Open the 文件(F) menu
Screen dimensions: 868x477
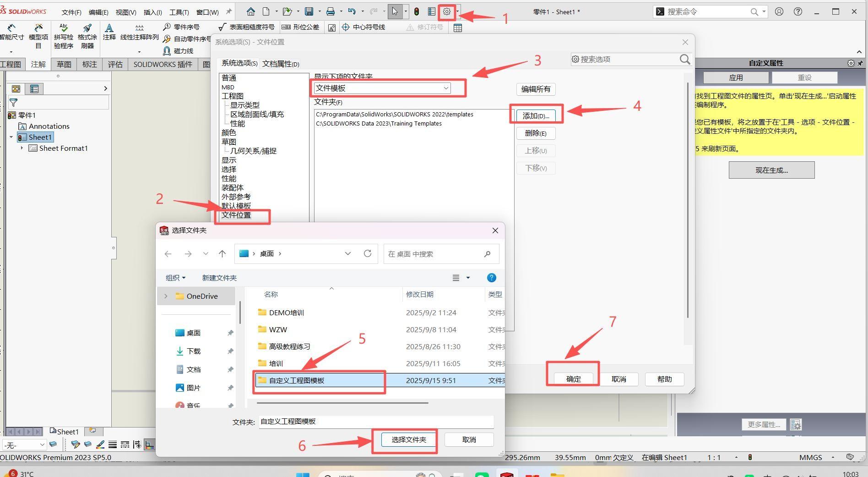tap(71, 12)
